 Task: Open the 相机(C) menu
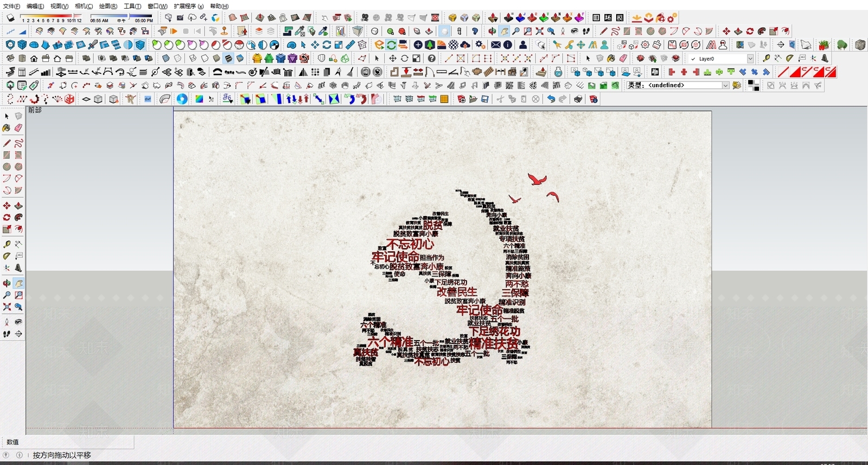pos(84,6)
